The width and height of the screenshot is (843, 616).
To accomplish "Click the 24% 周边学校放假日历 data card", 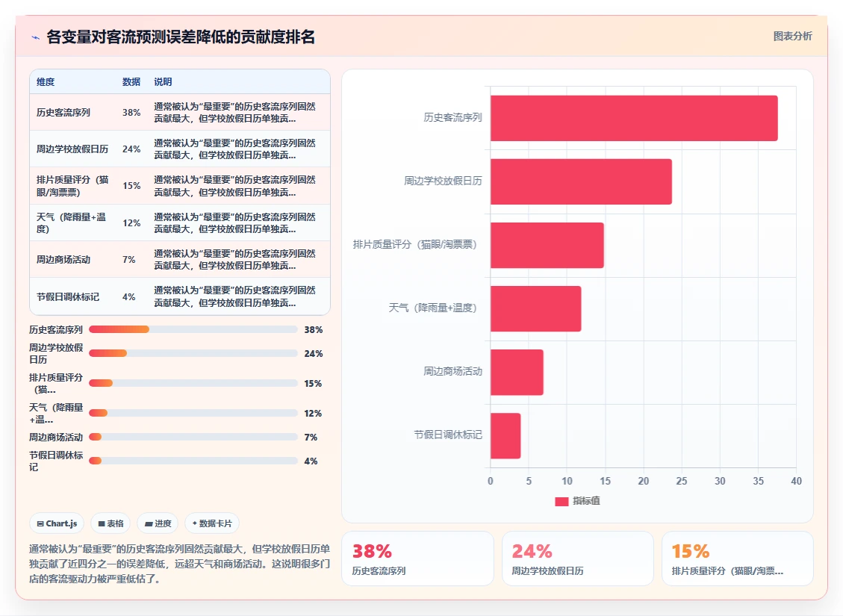I will 577,559.
